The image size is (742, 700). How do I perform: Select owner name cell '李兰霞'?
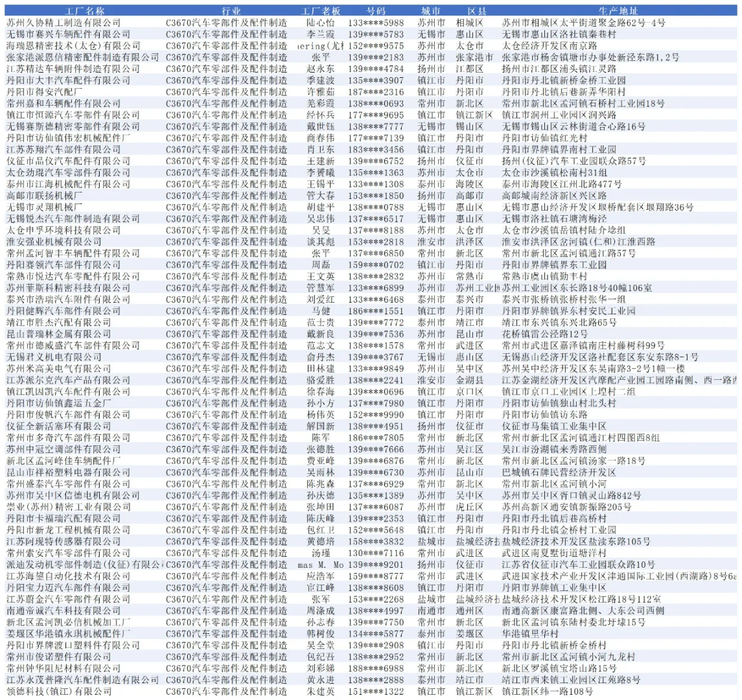320,34
